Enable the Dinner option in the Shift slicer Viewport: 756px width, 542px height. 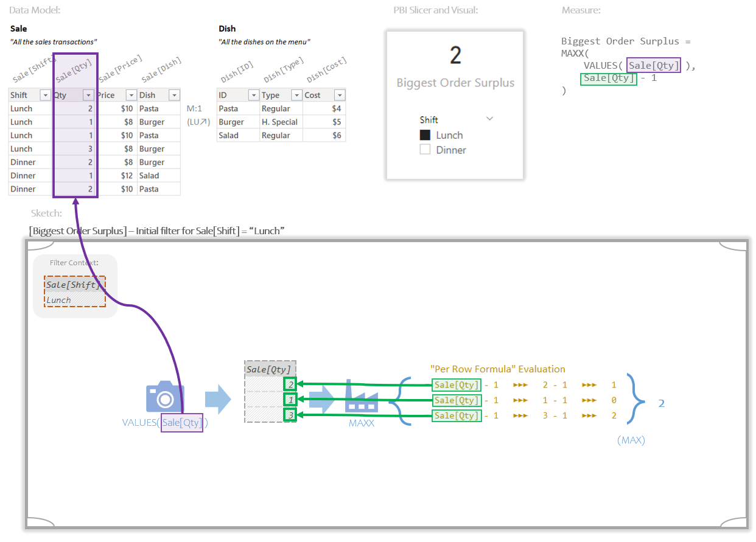tap(425, 149)
